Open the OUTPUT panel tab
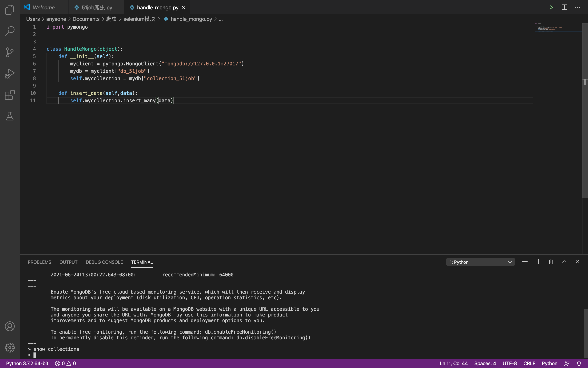The height and width of the screenshot is (368, 588). pos(69,262)
